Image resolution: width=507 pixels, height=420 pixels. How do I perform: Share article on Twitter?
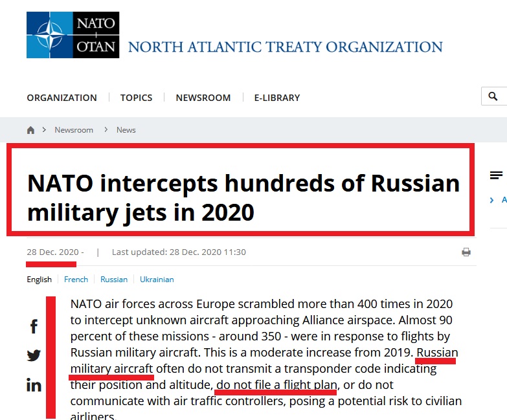click(x=34, y=355)
